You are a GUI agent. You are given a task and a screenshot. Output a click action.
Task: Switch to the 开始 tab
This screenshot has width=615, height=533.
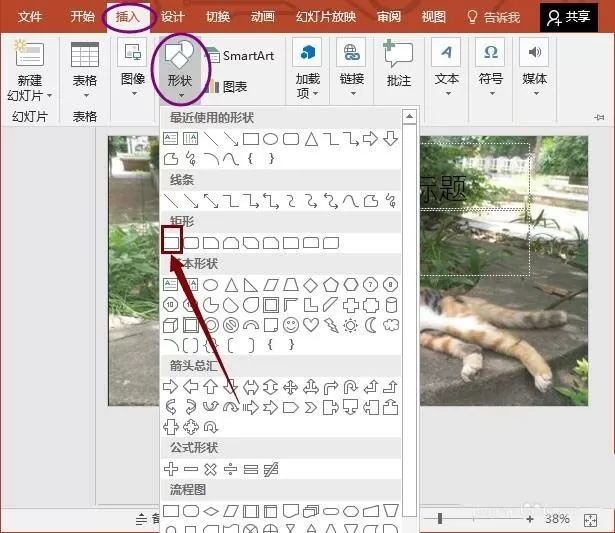click(82, 17)
